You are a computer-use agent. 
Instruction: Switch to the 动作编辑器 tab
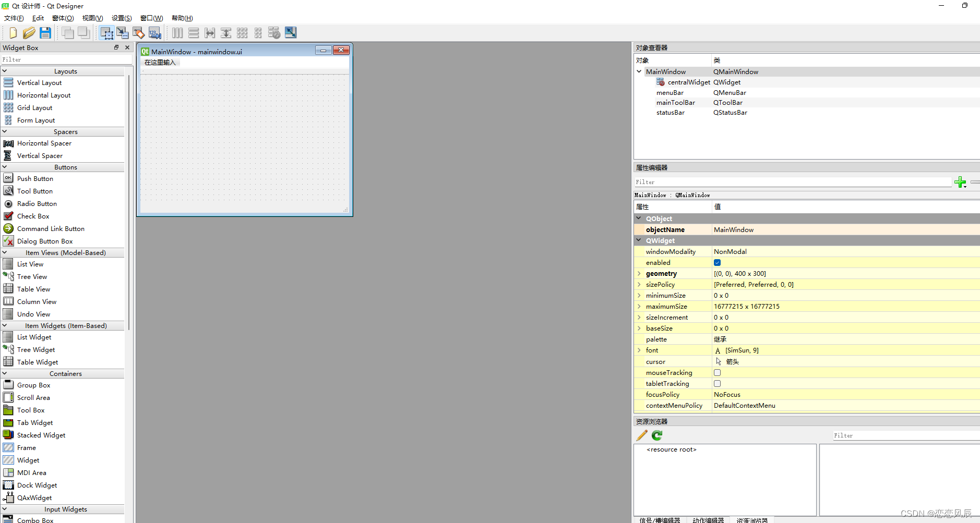pyautogui.click(x=708, y=520)
